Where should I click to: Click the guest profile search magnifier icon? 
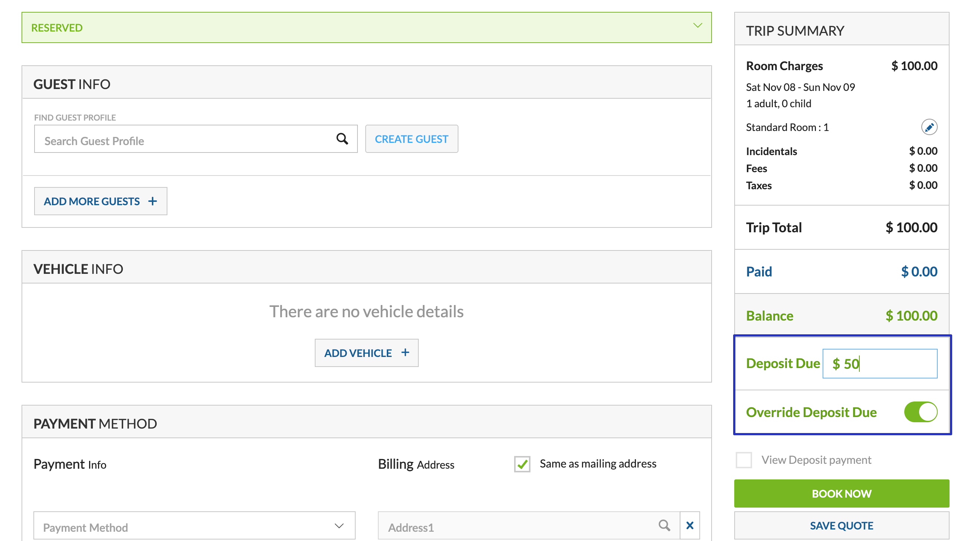pos(342,139)
